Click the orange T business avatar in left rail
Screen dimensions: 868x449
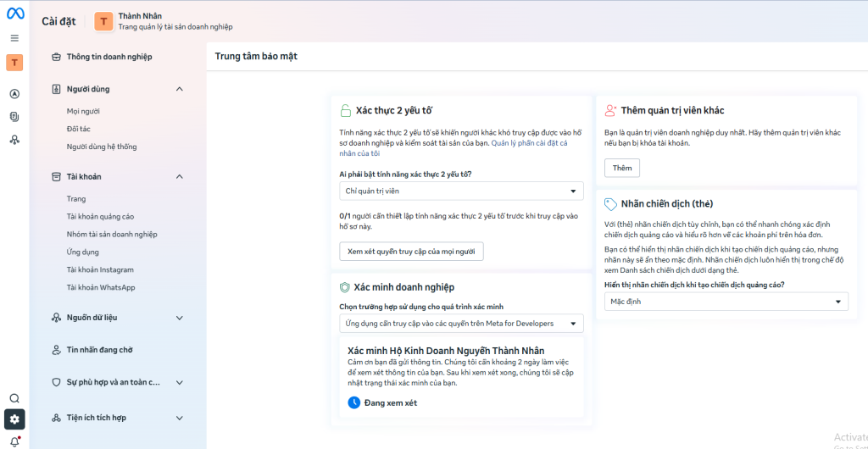point(14,63)
